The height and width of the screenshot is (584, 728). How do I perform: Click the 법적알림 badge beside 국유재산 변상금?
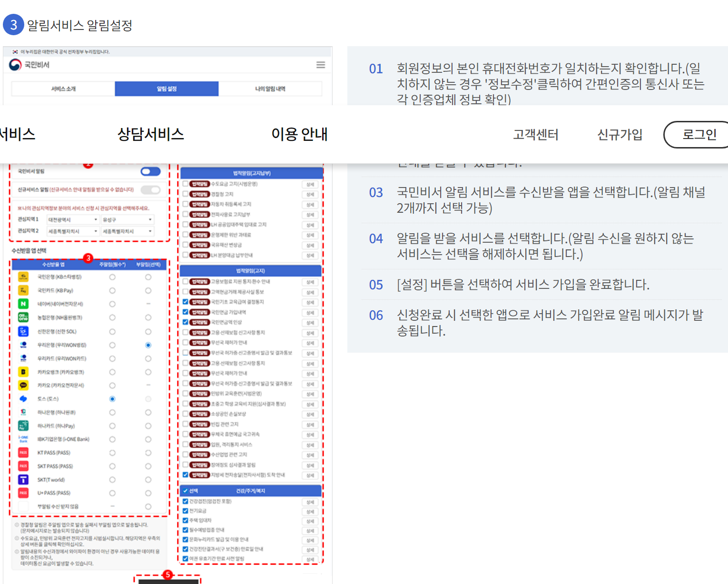coord(200,245)
